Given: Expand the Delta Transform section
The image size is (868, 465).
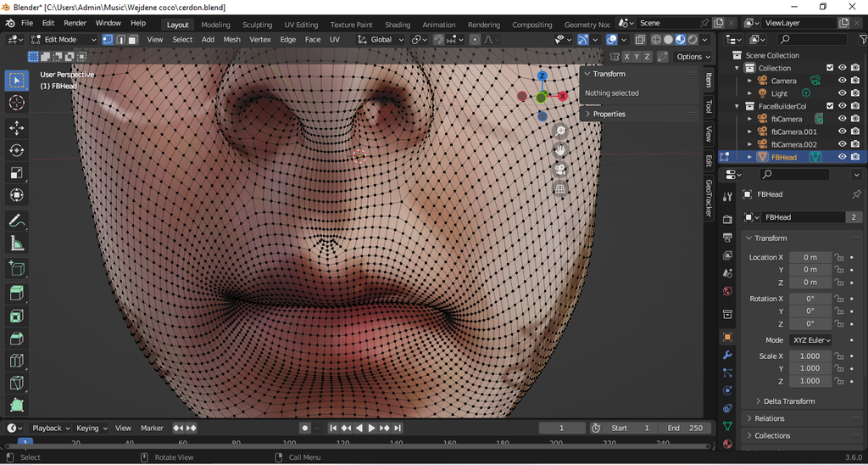Looking at the screenshot, I should 788,401.
